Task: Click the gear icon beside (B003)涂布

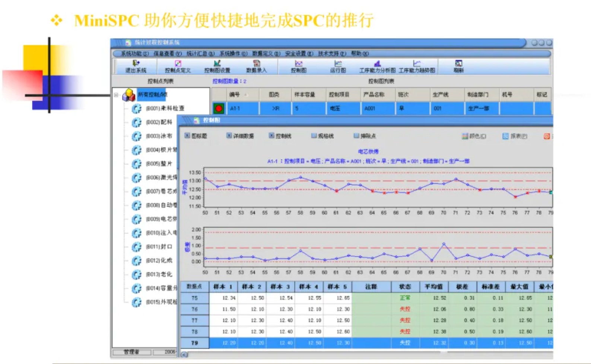Action: 137,136
